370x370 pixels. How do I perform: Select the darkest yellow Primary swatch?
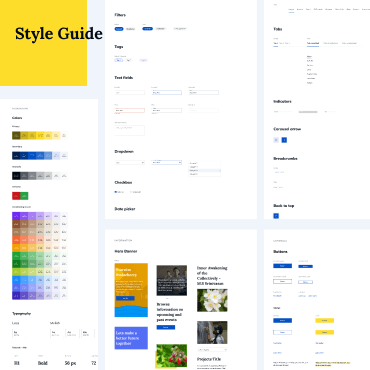16,135
